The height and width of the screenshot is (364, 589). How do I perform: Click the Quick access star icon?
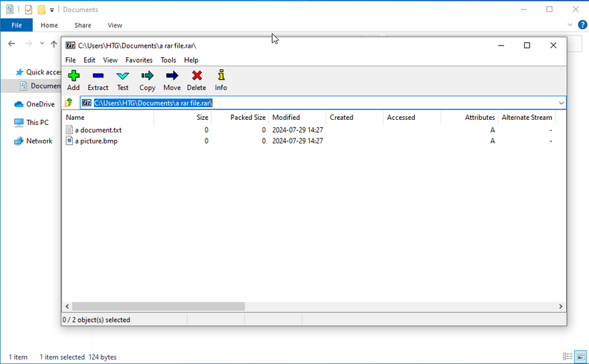coord(19,72)
